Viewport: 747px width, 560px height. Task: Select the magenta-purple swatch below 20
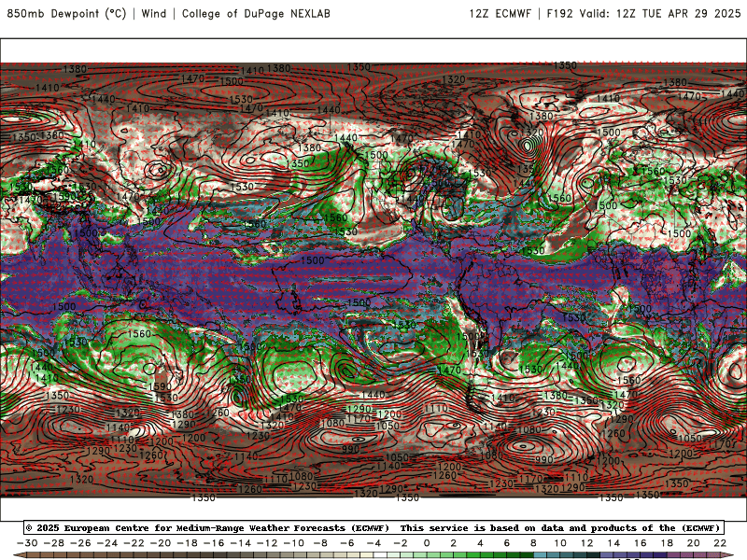point(700,556)
